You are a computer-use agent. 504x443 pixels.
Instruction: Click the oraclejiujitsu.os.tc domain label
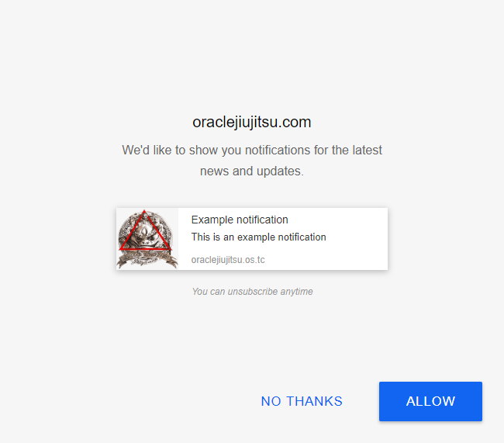pyautogui.click(x=228, y=260)
